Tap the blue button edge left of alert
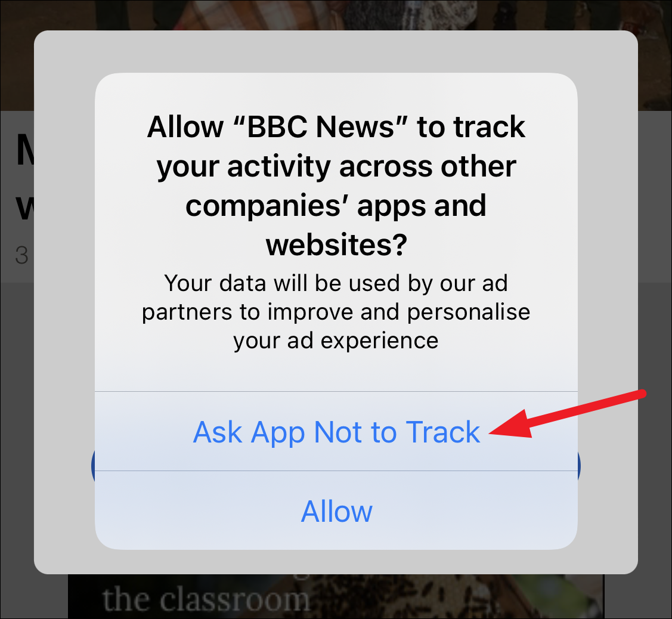The image size is (672, 619). (x=93, y=466)
